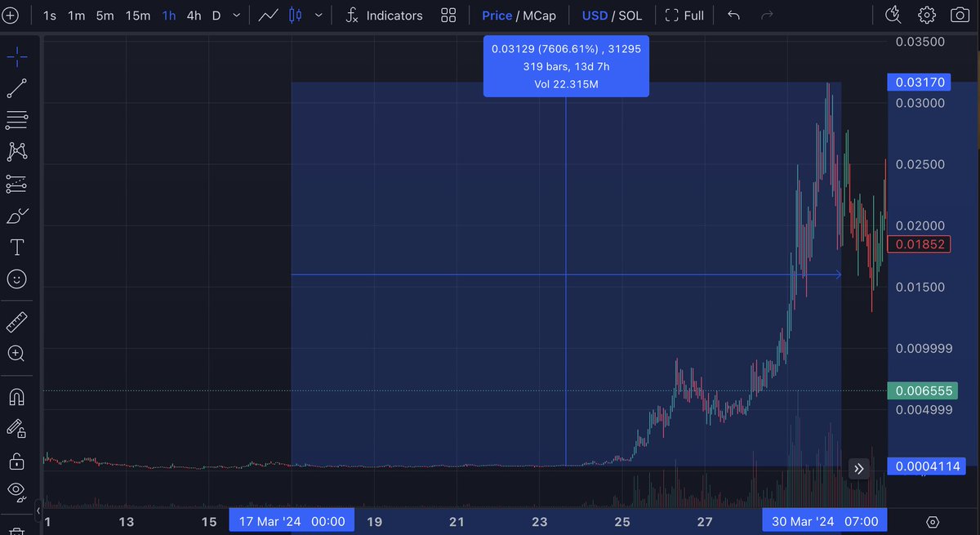Viewport: 980px width, 535px height.
Task: Switch to D daily timeframe
Action: tap(216, 16)
